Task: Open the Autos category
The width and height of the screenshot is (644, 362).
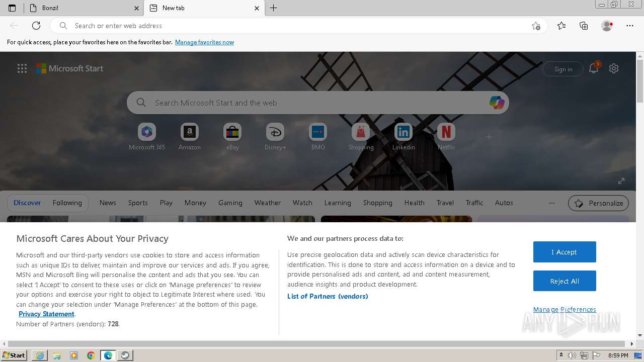Action: pyautogui.click(x=504, y=203)
